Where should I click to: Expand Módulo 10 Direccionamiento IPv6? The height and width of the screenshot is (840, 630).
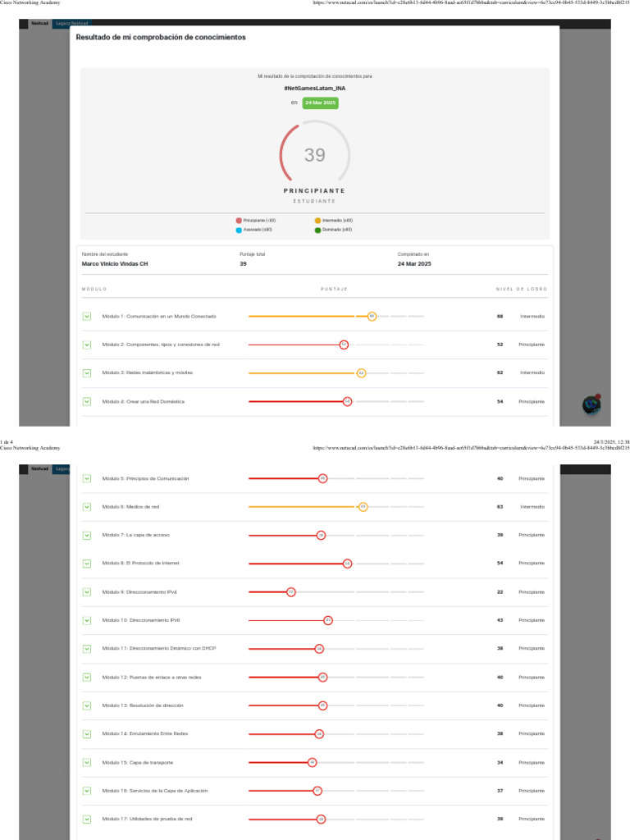point(87,620)
